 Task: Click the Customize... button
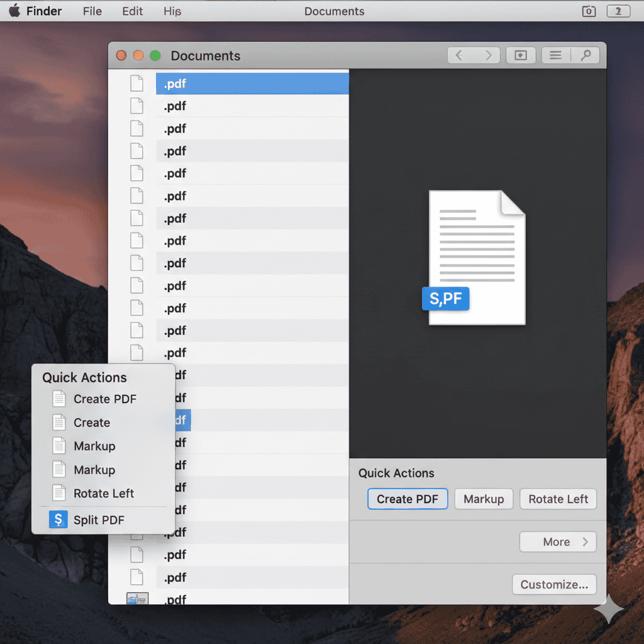[x=554, y=584]
